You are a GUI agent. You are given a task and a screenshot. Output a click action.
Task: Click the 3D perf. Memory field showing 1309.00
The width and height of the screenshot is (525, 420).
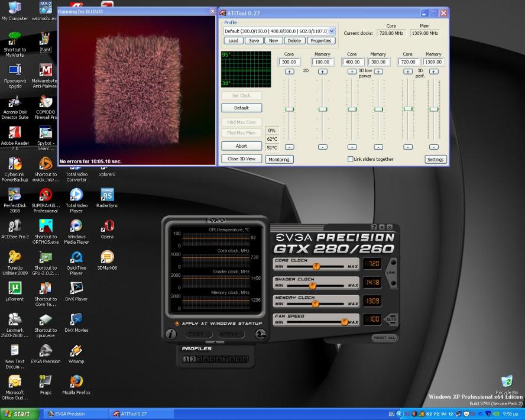(x=433, y=62)
